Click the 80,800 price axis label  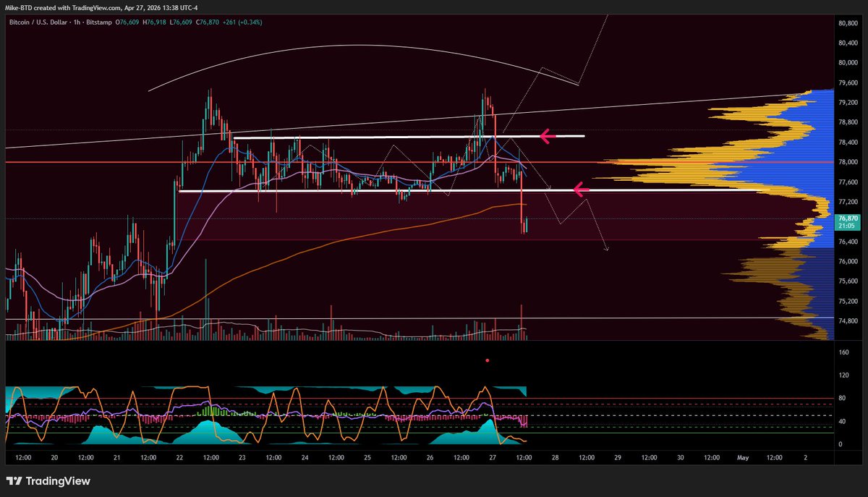coord(848,23)
